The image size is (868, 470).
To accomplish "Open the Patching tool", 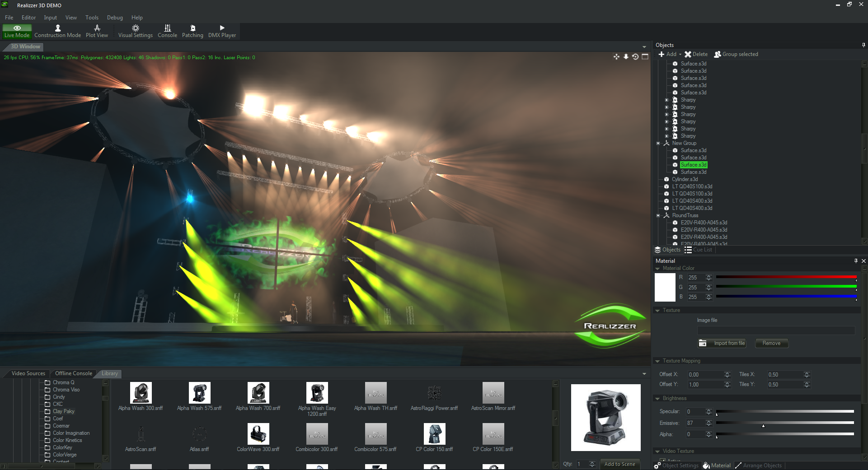I will click(192, 32).
